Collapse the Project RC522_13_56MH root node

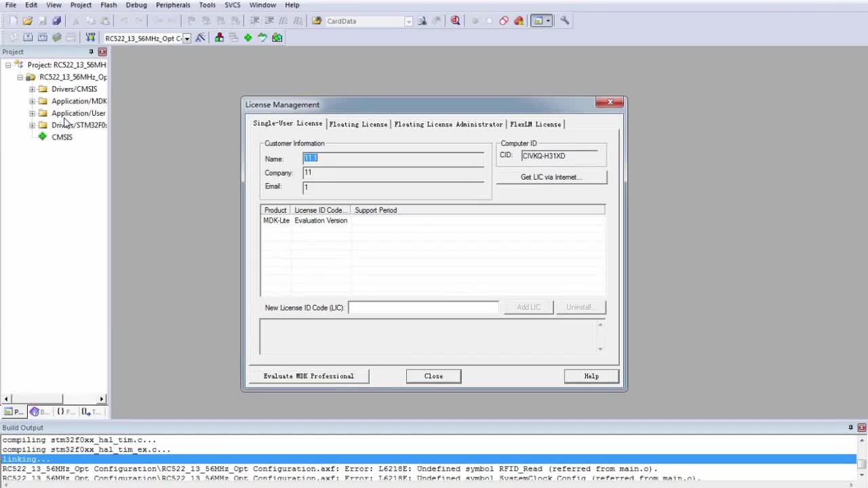(x=8, y=65)
